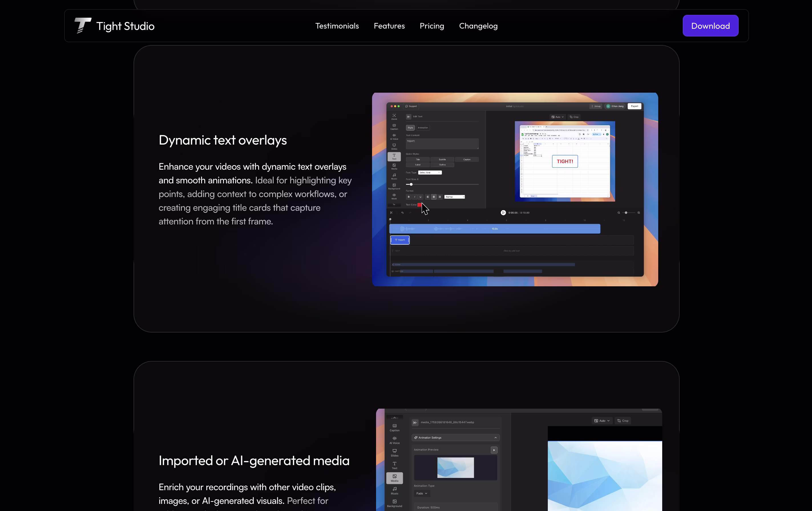812x511 pixels.
Task: Toggle underline text formatting
Action: tap(420, 197)
